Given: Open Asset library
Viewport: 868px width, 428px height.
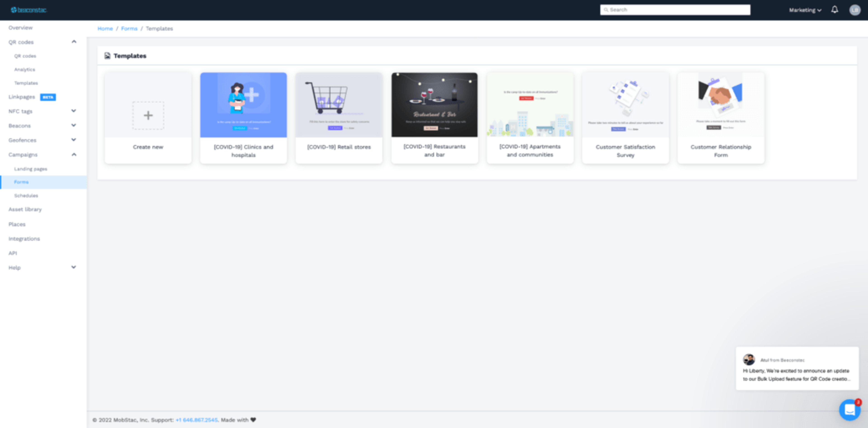Looking at the screenshot, I should (25, 209).
